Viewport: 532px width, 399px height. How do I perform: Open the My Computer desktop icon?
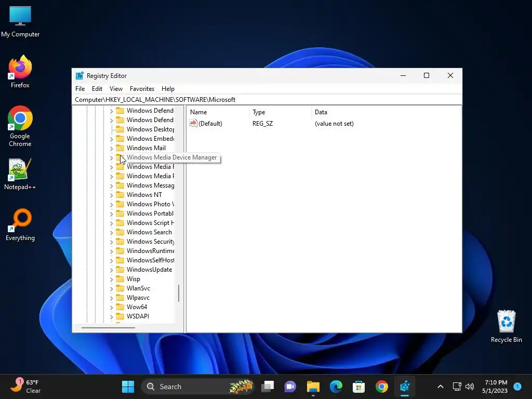(20, 21)
